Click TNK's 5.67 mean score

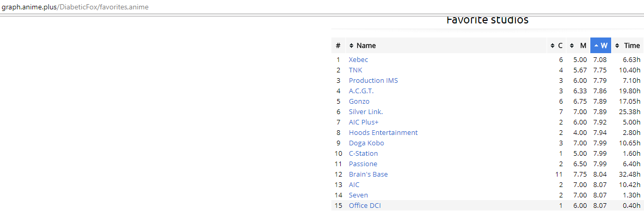[580, 70]
